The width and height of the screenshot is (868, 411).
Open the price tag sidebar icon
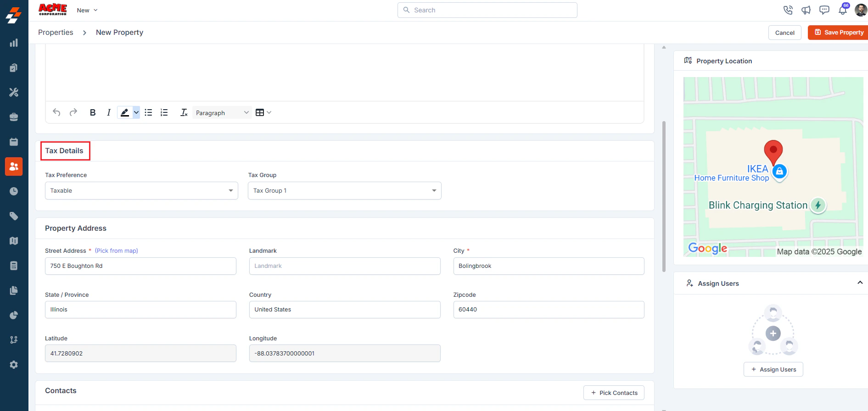14,216
